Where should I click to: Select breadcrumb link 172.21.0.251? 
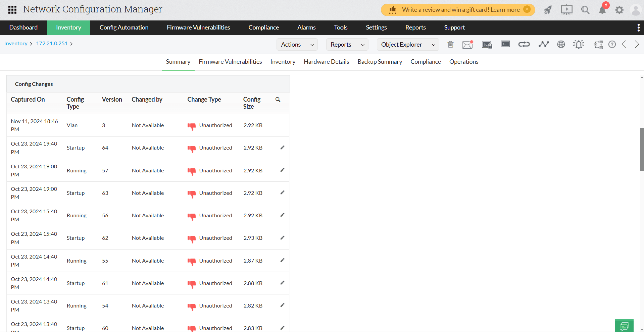point(52,44)
